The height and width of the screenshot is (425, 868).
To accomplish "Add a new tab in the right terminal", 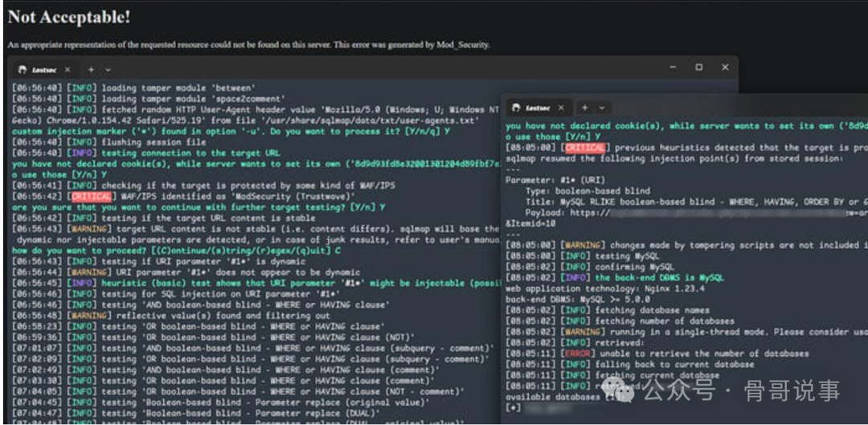I will pos(584,108).
